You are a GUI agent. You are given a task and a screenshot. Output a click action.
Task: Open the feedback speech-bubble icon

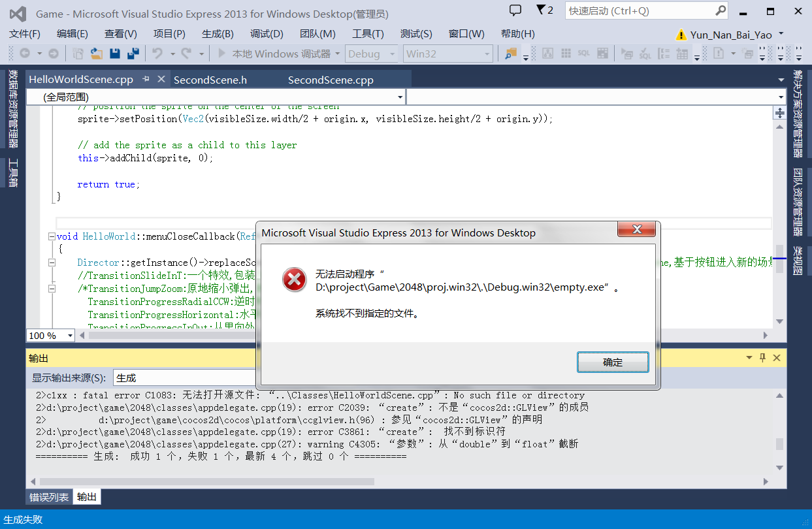pos(515,10)
